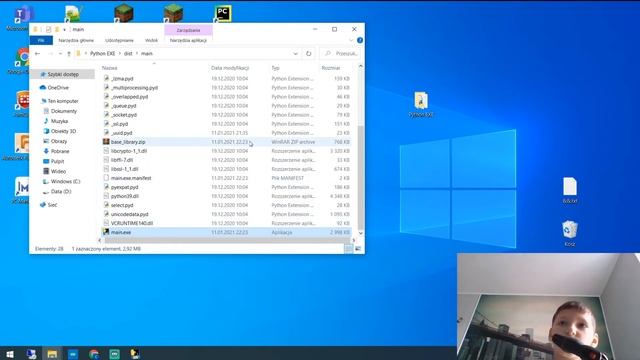Screen dimensions: 640x360
Task: Open the Narzędzia aplikacji tab
Action: (x=188, y=40)
